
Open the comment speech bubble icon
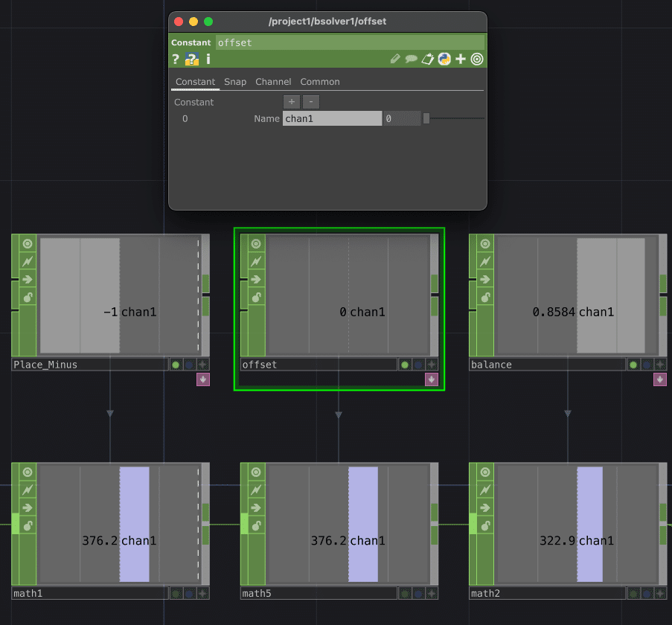coord(411,59)
